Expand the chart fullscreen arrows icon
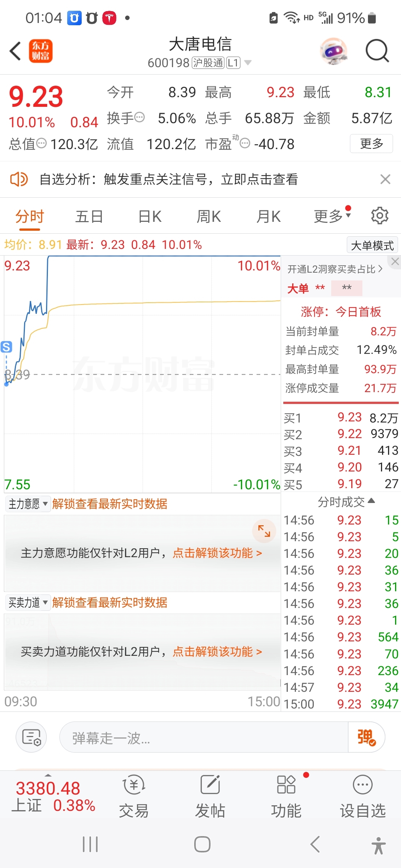This screenshot has height=868, width=401. click(264, 531)
